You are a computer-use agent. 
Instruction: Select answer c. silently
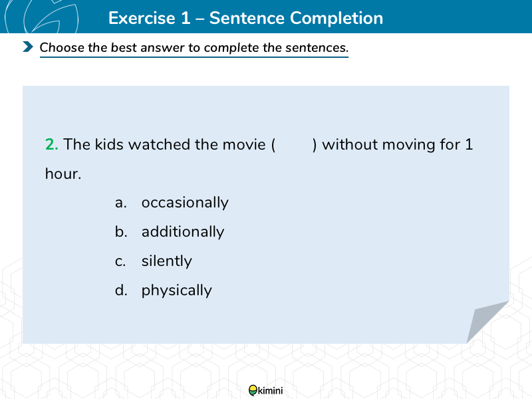pyautogui.click(x=154, y=261)
